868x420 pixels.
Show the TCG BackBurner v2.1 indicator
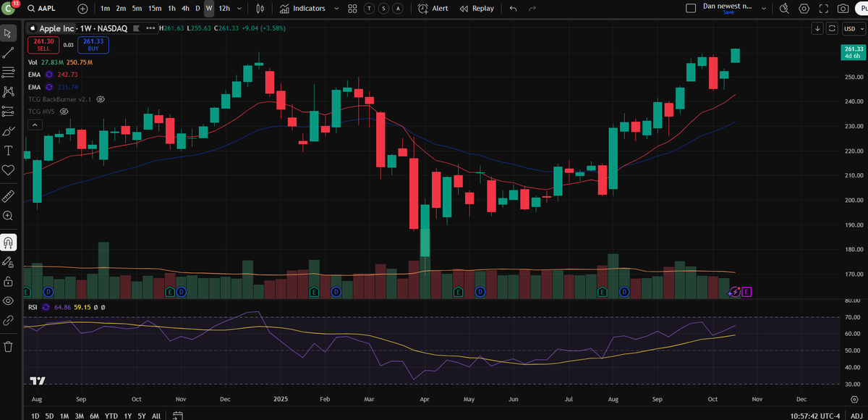101,98
